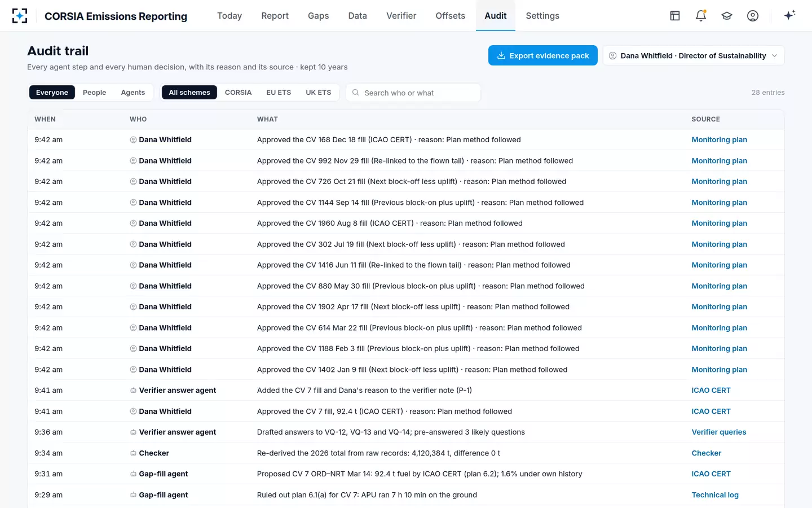Click Monitoring plan link for CV 1416 Jun 11
The image size is (812, 508).
tap(719, 265)
